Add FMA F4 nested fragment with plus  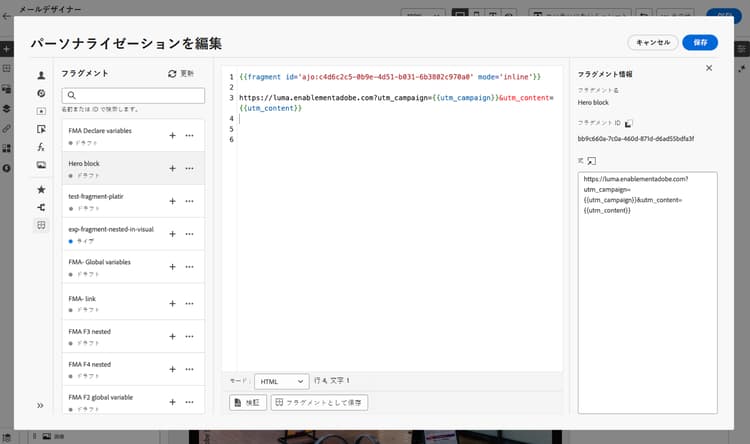tap(172, 369)
